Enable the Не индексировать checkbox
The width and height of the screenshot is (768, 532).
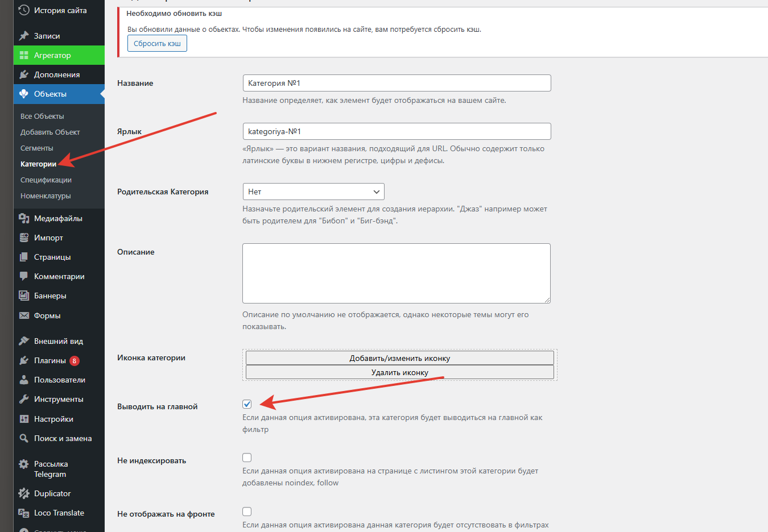coord(247,458)
